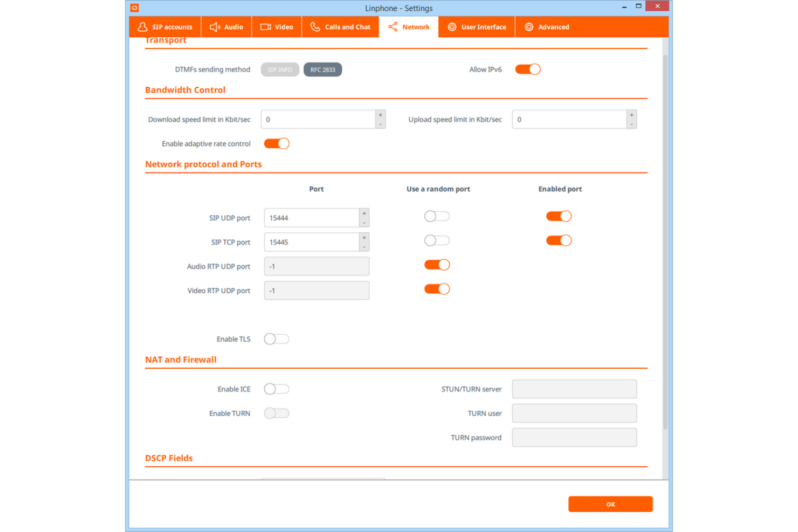Click the download speed limit field

pos(318,119)
